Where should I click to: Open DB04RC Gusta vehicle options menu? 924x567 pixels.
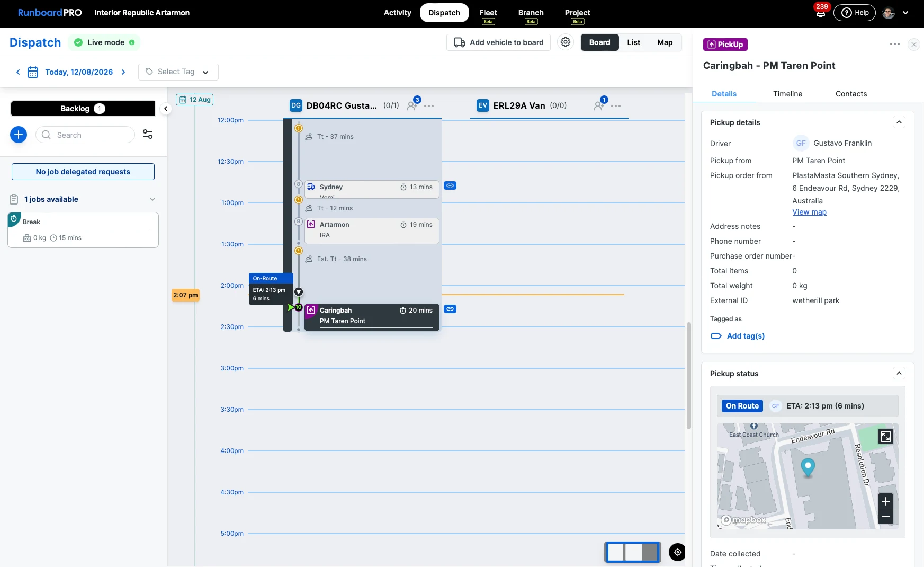pos(429,106)
